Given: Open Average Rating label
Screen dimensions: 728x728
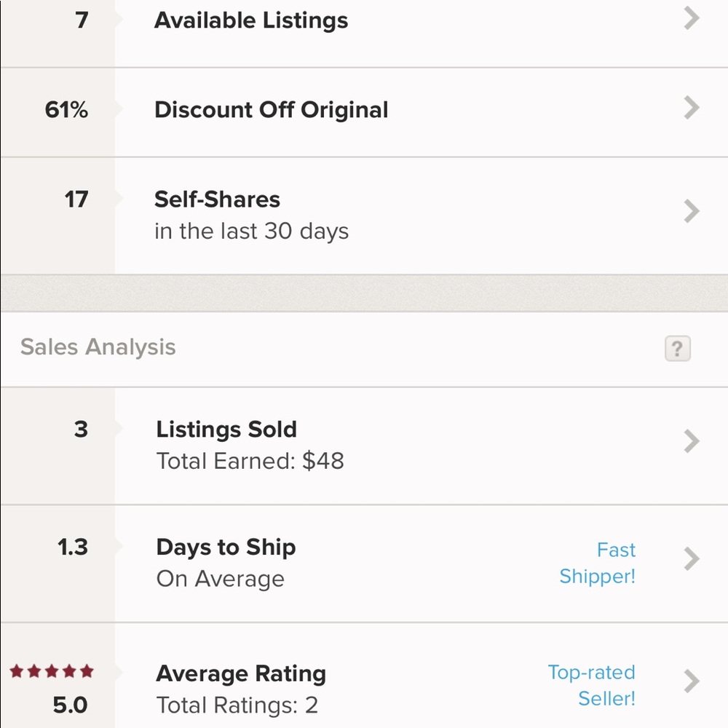Looking at the screenshot, I should [240, 673].
